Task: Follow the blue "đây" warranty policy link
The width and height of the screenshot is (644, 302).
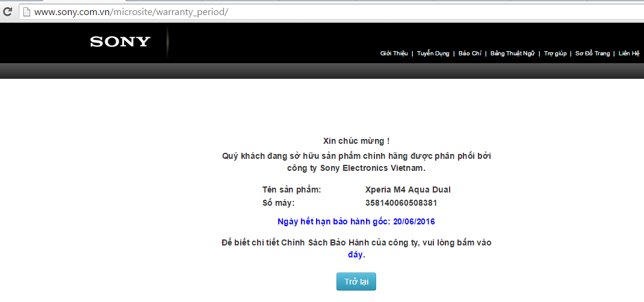Action: click(355, 254)
